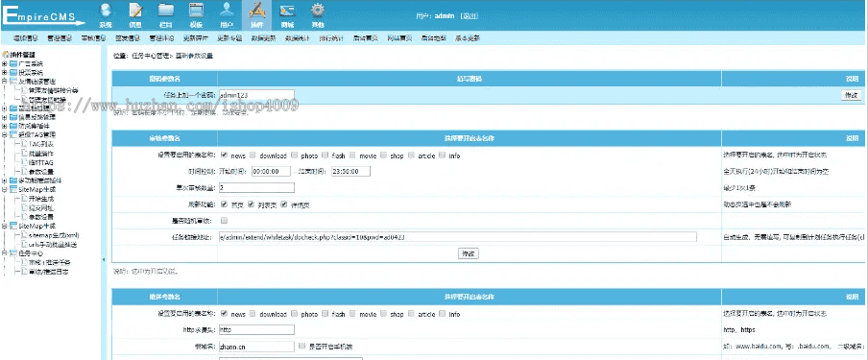
Task: Expand the 投票系统 tree node
Action: pyautogui.click(x=5, y=73)
